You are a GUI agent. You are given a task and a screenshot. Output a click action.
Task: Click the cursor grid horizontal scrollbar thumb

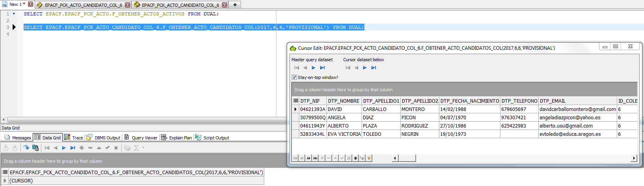coord(407,158)
